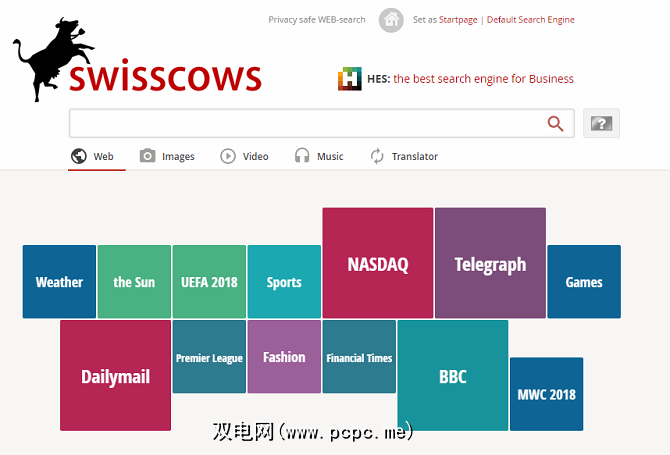Open the Telegraph tile
This screenshot has width=670, height=455.
coord(491,263)
